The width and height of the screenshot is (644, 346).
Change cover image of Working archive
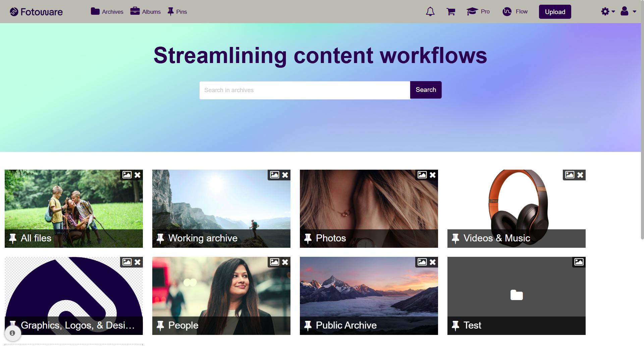click(x=274, y=175)
